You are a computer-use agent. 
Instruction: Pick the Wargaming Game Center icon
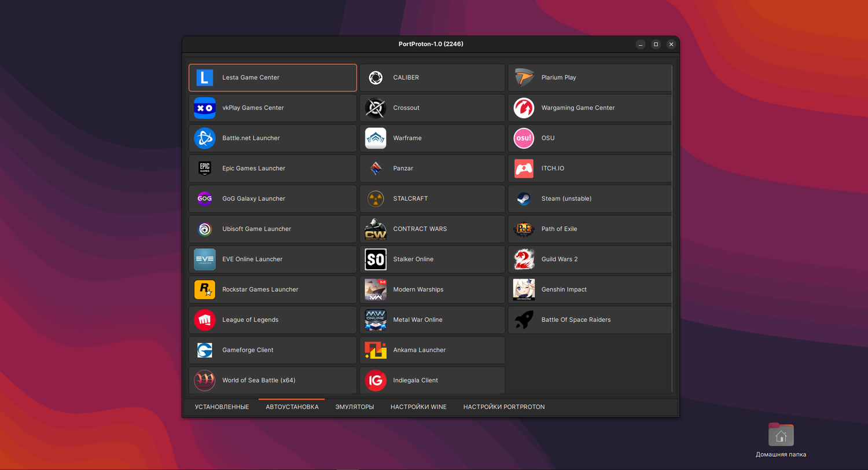[x=524, y=108]
